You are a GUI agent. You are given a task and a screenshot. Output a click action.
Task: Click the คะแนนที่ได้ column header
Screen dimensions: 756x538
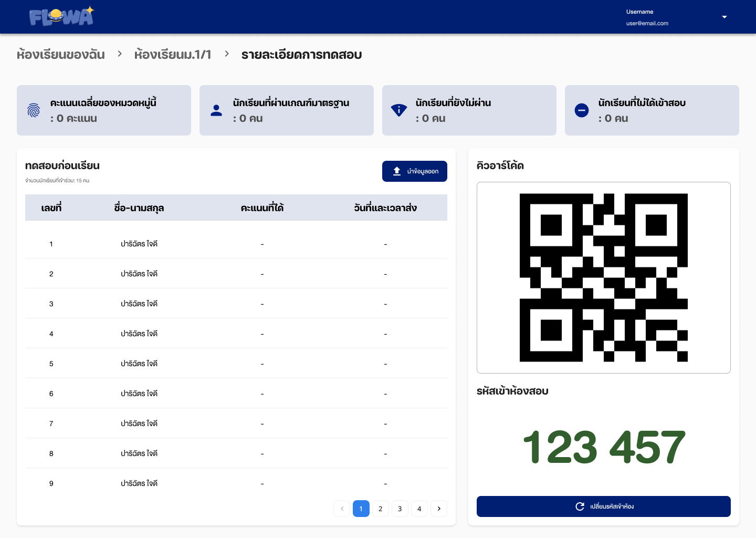point(262,208)
